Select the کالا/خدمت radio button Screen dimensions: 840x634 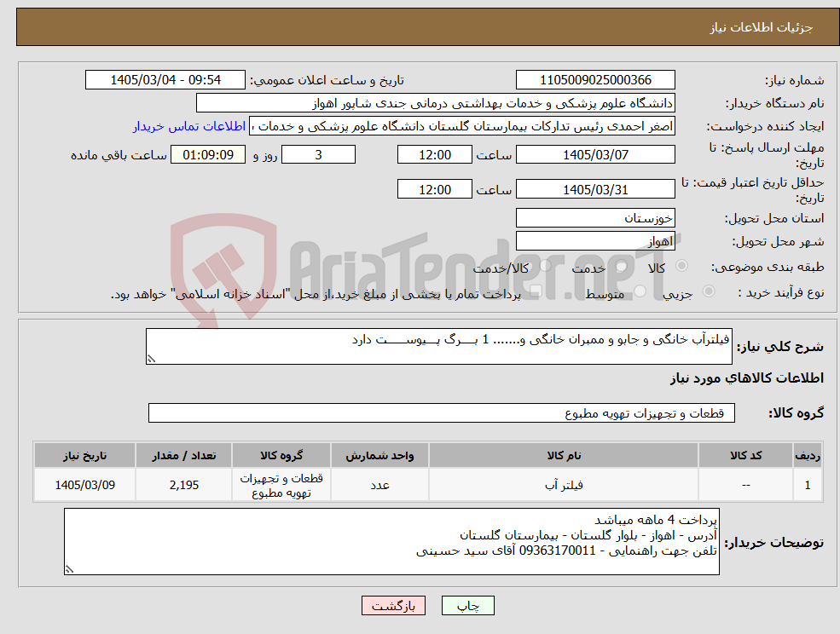click(x=545, y=266)
